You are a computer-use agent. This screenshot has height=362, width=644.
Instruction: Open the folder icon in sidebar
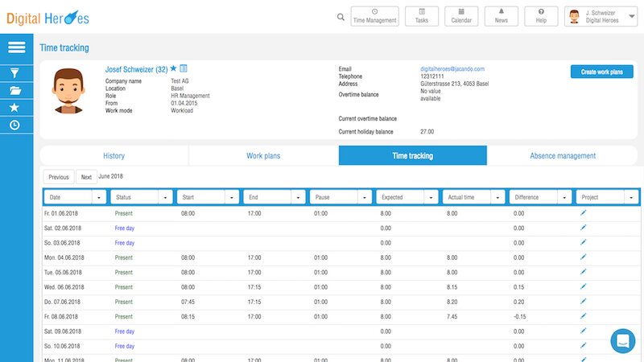[14, 90]
